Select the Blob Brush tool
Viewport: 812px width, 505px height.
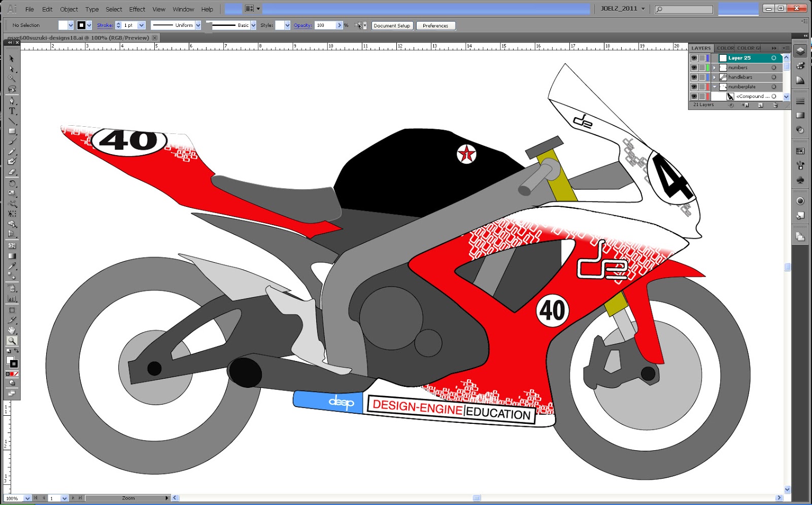pyautogui.click(x=12, y=162)
